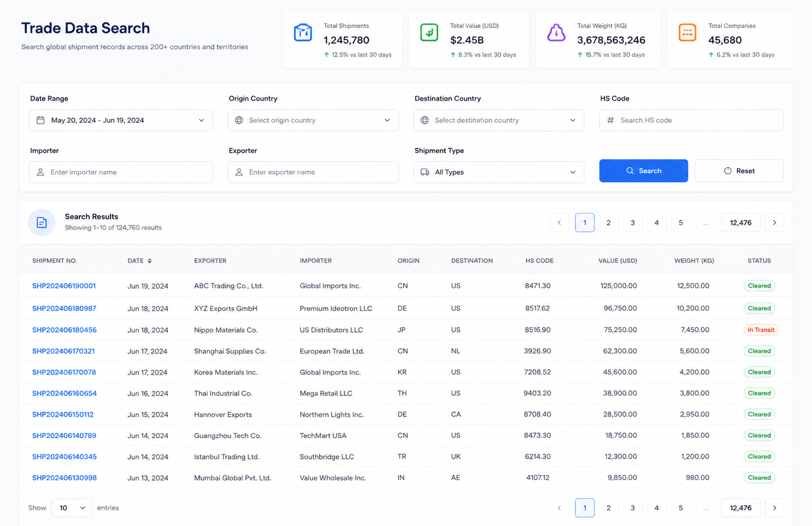Viewport: 812px width, 526px height.
Task: Open shipment SHP202406140789 link
Action: 64,435
